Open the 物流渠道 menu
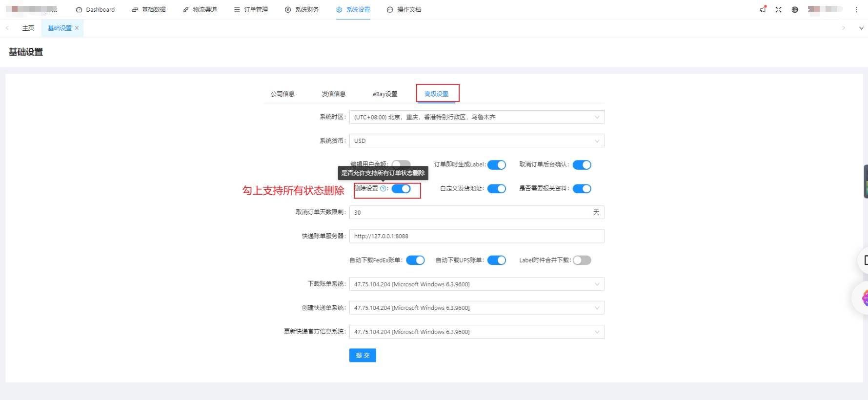868x400 pixels. pyautogui.click(x=200, y=10)
